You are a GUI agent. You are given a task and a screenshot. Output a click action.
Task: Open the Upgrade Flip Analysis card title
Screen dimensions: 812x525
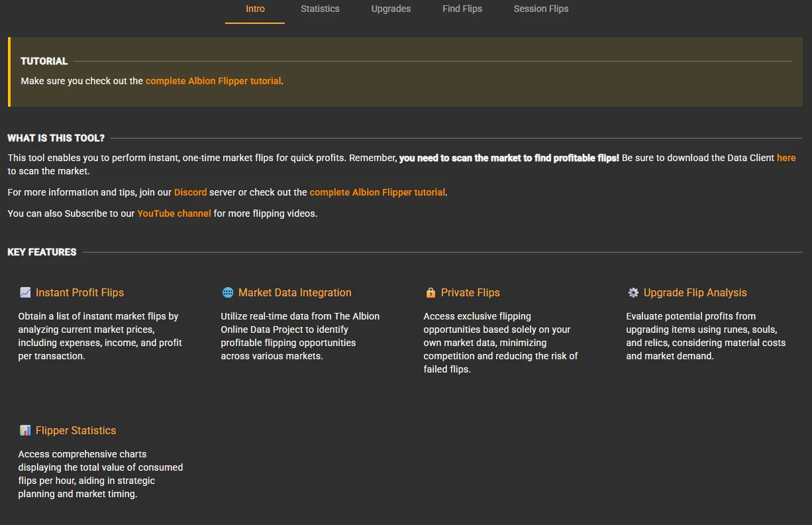click(x=695, y=292)
